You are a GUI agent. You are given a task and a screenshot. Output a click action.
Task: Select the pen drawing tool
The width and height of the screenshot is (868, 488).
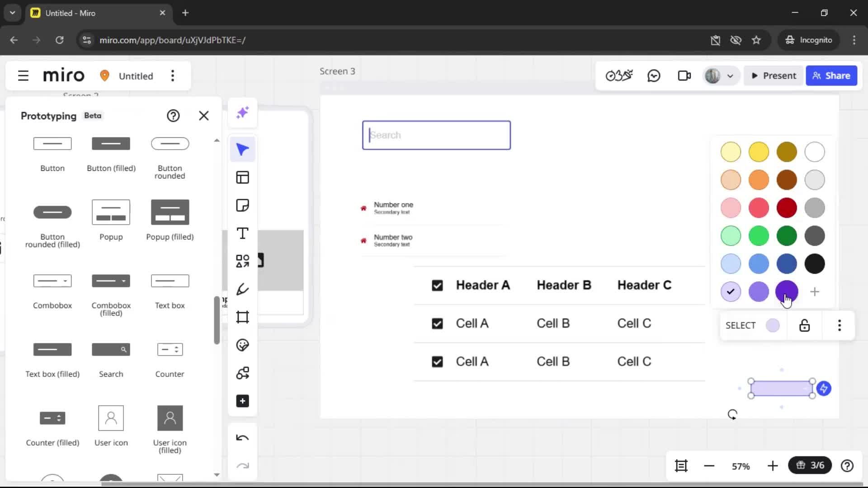coord(243,289)
